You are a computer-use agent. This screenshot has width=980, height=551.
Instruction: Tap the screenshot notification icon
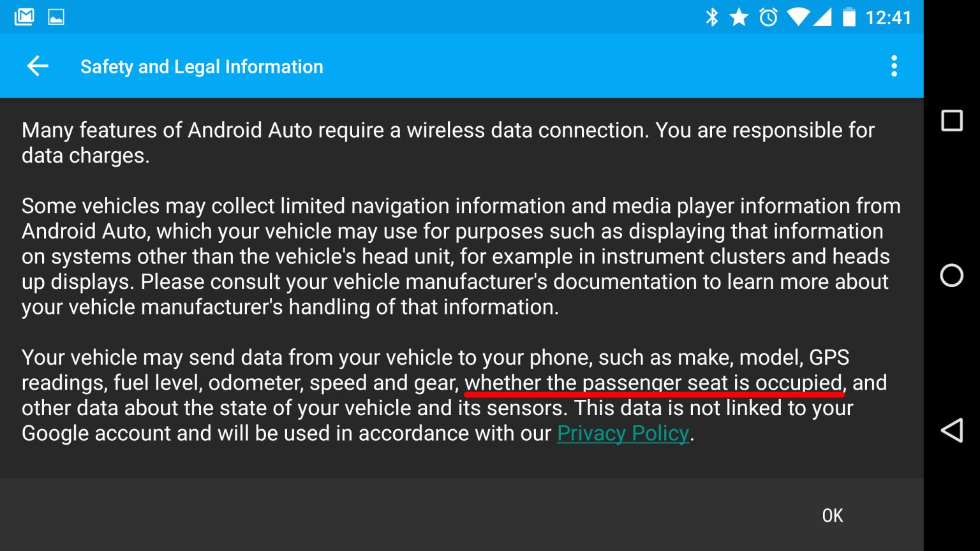click(x=56, y=16)
